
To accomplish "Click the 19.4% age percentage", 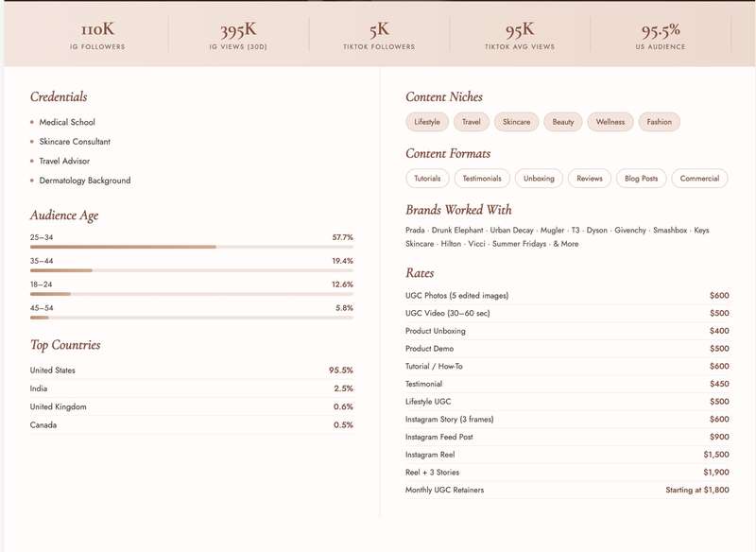I will [x=343, y=261].
